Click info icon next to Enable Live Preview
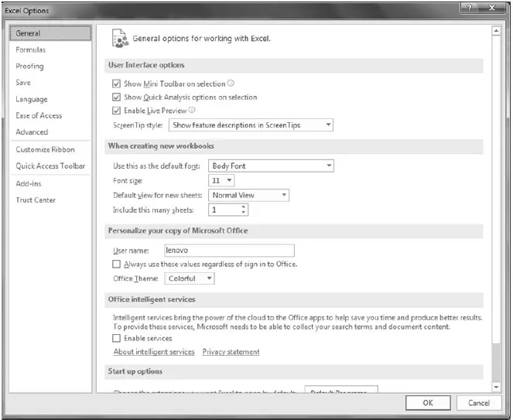Image resolution: width=513 pixels, height=420 pixels. [x=191, y=111]
